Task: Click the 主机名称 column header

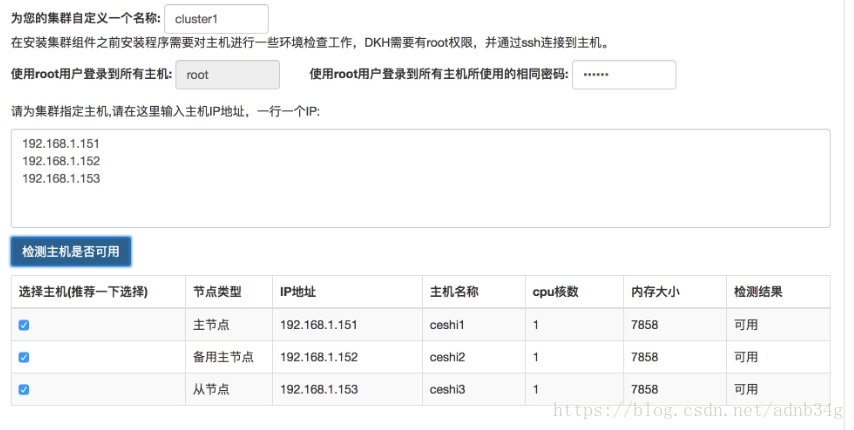Action: 454,292
